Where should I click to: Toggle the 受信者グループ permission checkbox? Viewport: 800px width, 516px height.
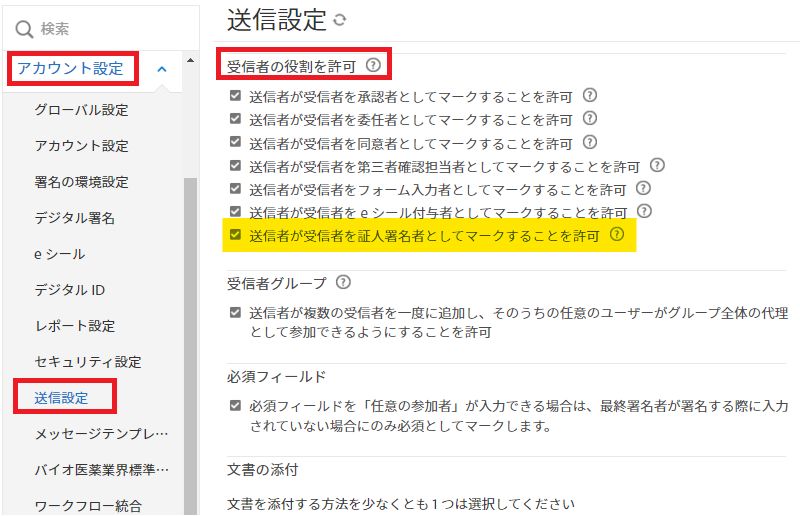235,312
